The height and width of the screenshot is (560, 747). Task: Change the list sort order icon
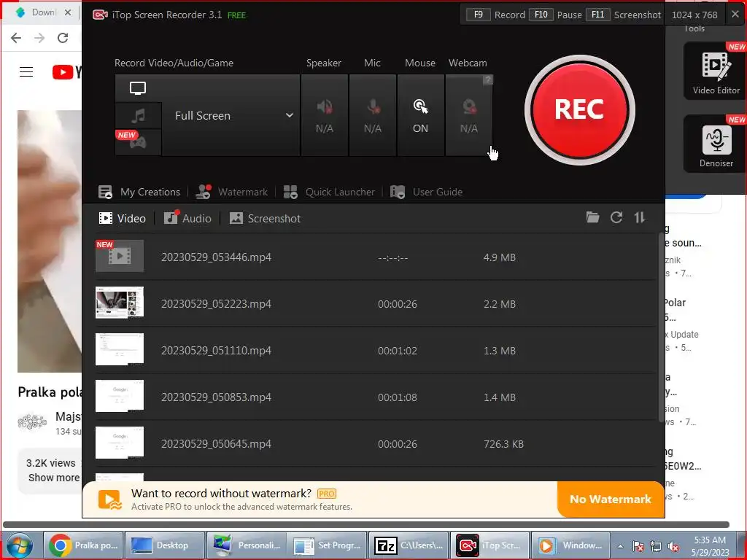click(x=639, y=217)
